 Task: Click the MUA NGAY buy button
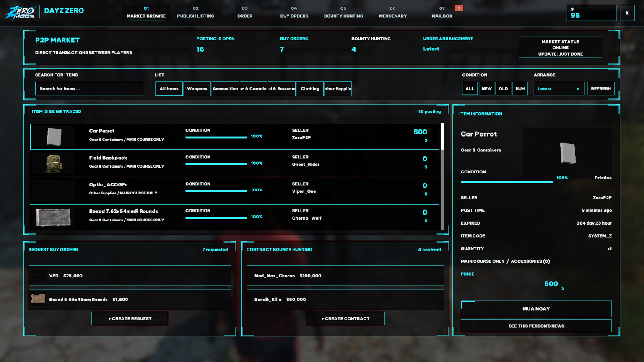click(x=536, y=309)
